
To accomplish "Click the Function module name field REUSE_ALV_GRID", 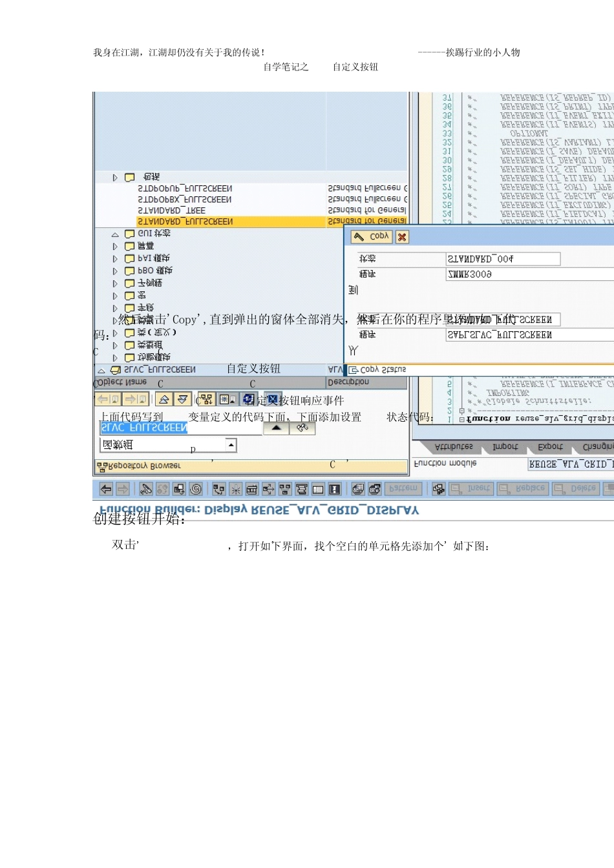I will click(x=571, y=464).
